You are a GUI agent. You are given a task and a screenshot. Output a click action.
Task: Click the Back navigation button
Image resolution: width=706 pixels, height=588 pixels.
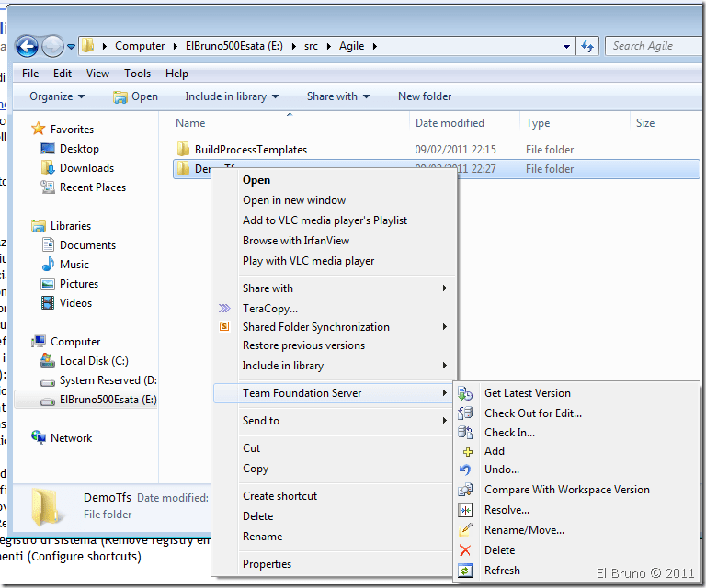tap(27, 46)
